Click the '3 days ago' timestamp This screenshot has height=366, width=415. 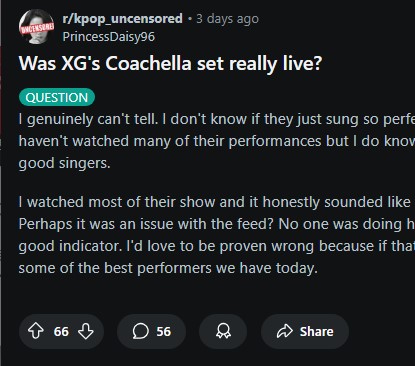(227, 19)
